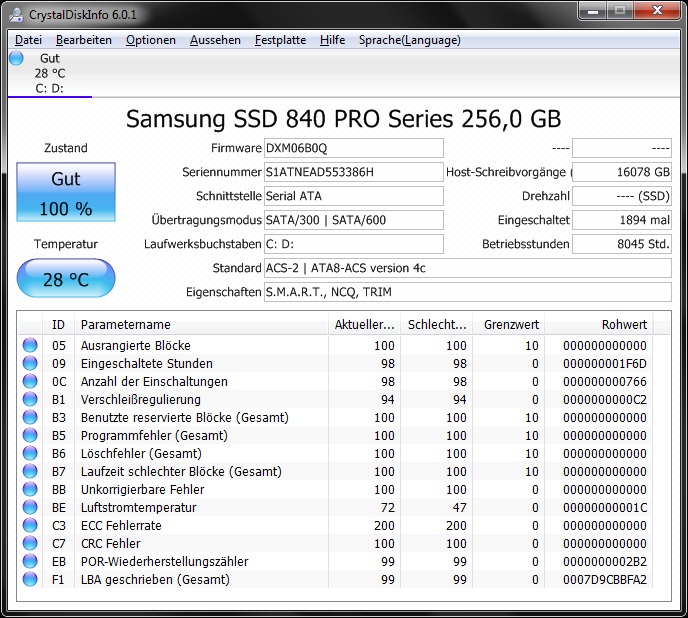Click the Aktueller... column header
The image size is (688, 618).
pos(365,324)
